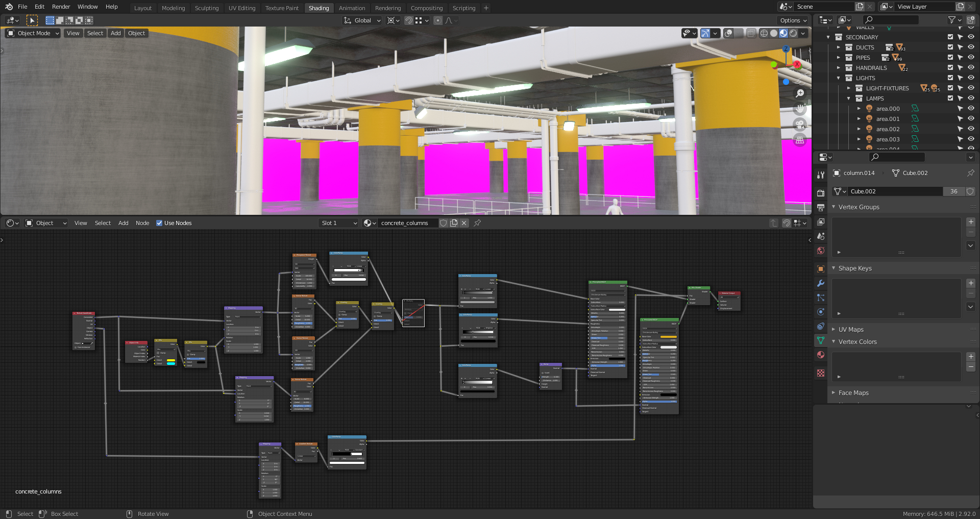Open the Modifier properties wrench icon
The width and height of the screenshot is (980, 519).
[x=821, y=283]
